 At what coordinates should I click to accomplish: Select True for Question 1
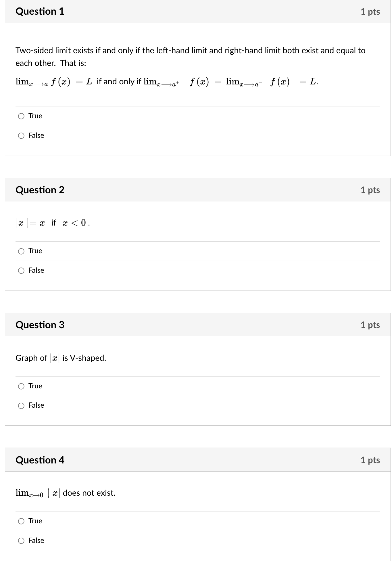(x=21, y=116)
